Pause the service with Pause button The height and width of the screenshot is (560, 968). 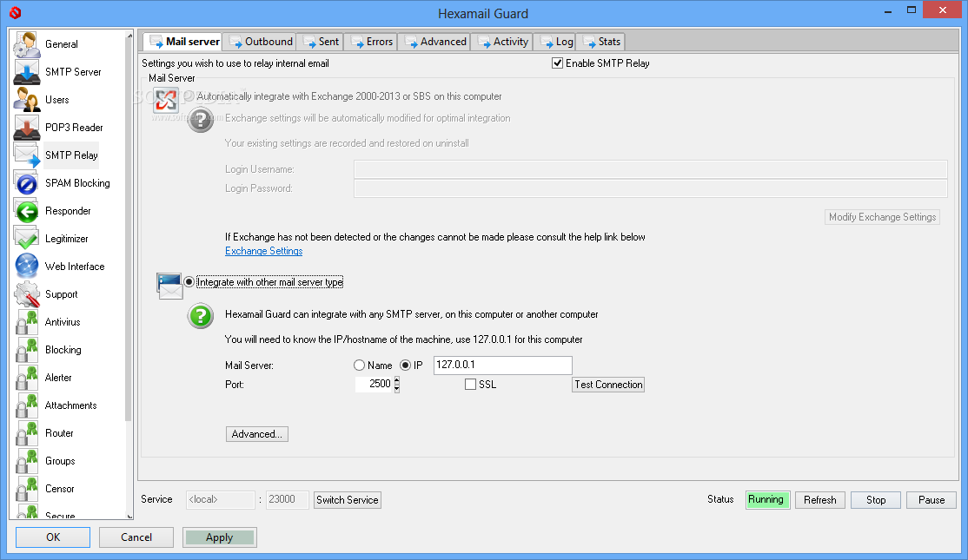tap(931, 500)
